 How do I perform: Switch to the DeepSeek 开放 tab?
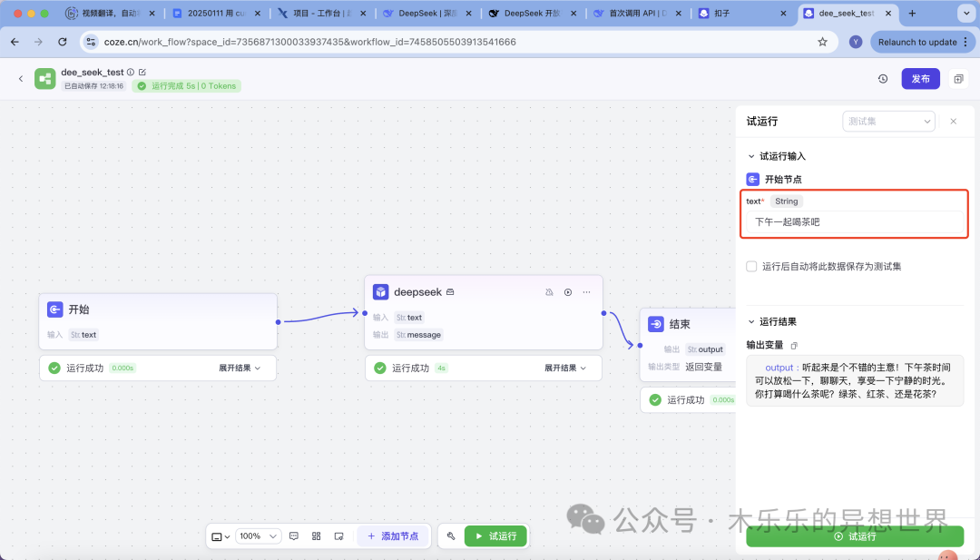pos(532,13)
